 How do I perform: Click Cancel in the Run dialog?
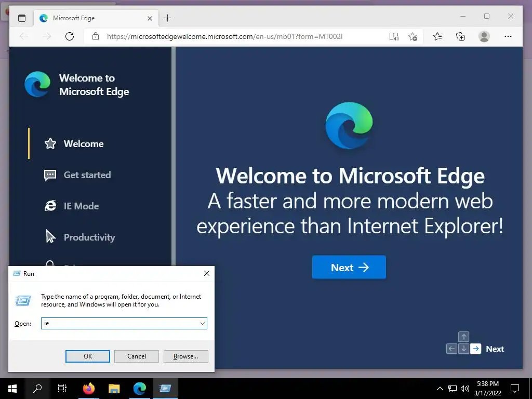[x=137, y=356]
